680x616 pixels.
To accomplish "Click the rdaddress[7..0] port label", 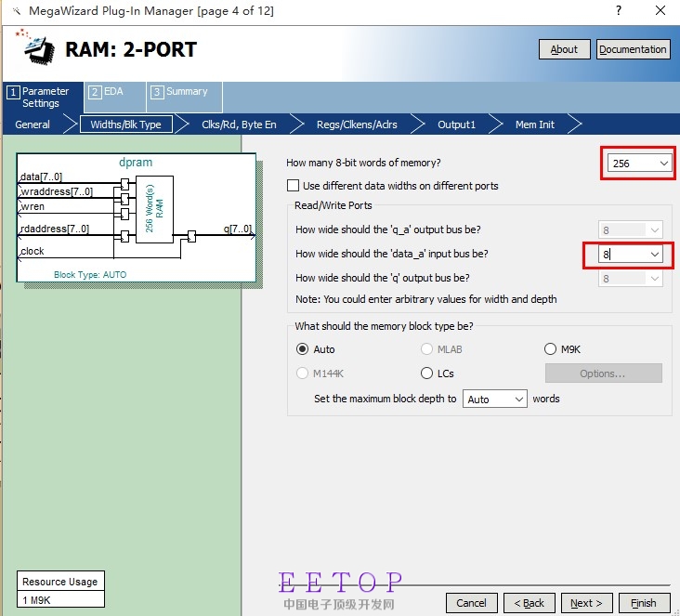I will coord(55,229).
